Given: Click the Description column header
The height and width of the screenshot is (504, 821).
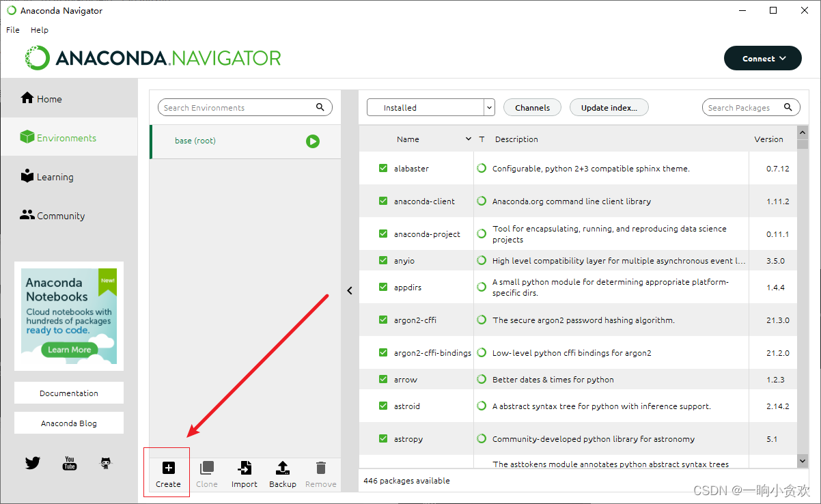Looking at the screenshot, I should pyautogui.click(x=516, y=139).
